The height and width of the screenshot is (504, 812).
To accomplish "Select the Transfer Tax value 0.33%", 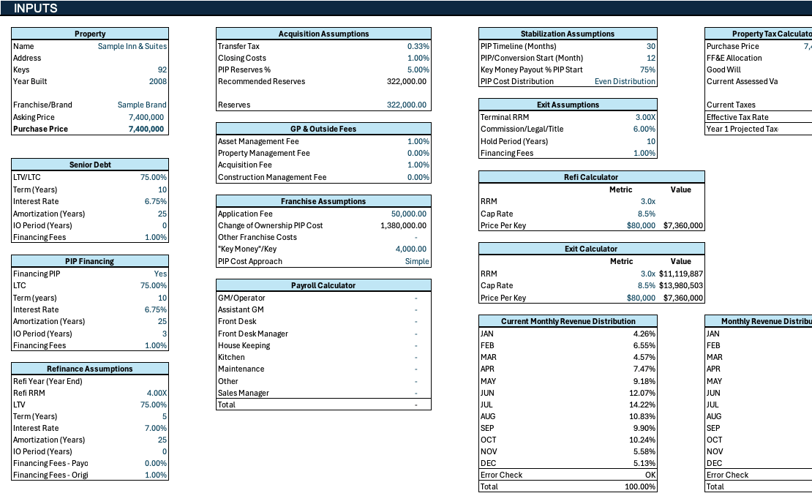I will click(418, 46).
